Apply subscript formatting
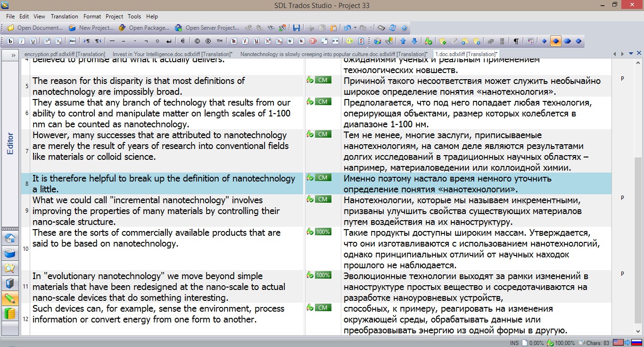The height and width of the screenshot is (347, 644). pyautogui.click(x=58, y=41)
